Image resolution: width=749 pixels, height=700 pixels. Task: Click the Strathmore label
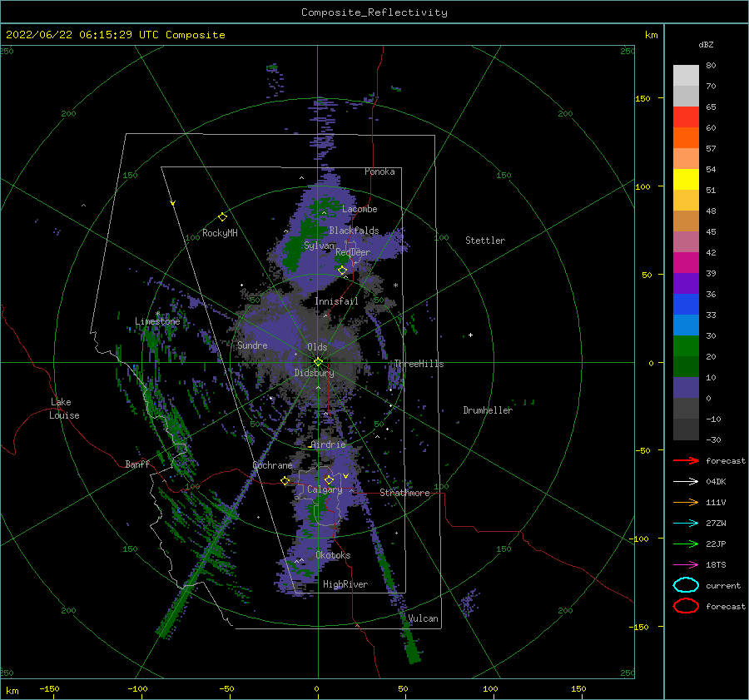tap(404, 493)
